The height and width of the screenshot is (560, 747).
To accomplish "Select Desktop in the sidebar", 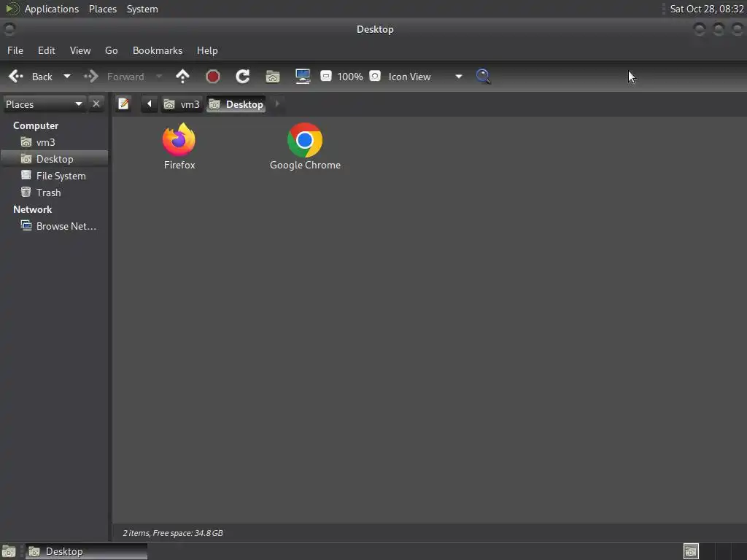I will click(x=54, y=159).
